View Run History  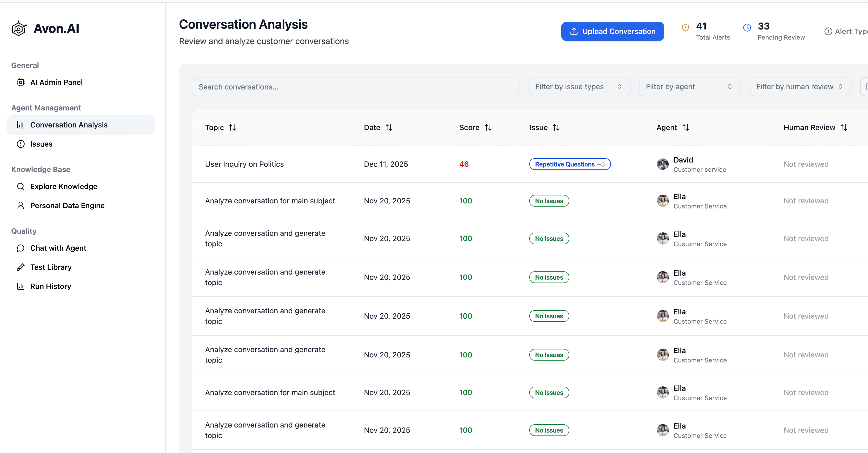pos(50,286)
